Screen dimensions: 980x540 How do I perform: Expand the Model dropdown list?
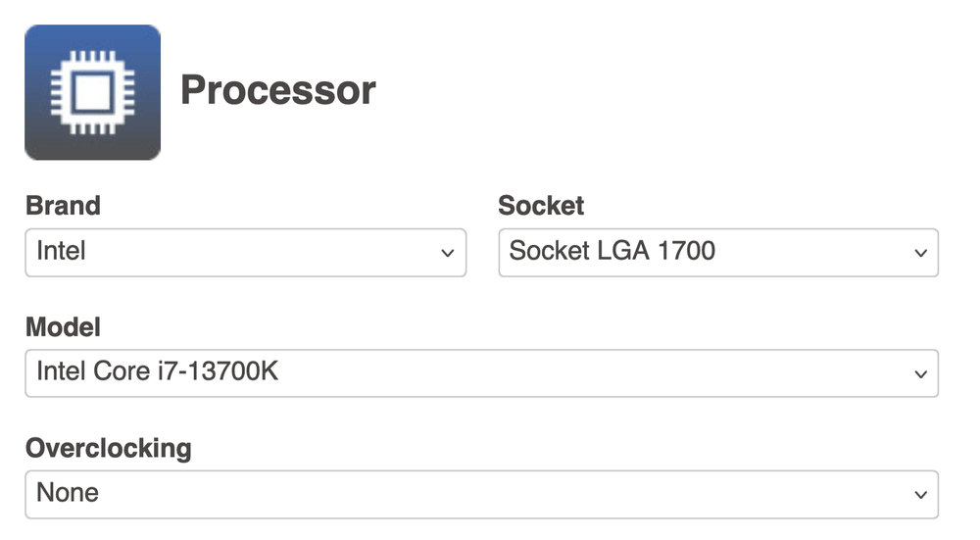[x=481, y=373]
